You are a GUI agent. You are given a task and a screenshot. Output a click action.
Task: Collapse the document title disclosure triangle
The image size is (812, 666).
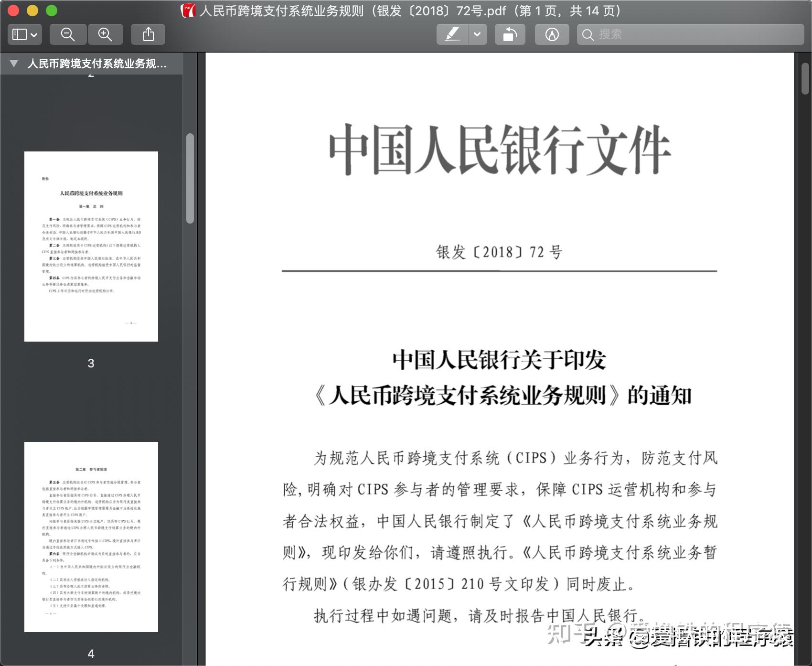tap(13, 63)
